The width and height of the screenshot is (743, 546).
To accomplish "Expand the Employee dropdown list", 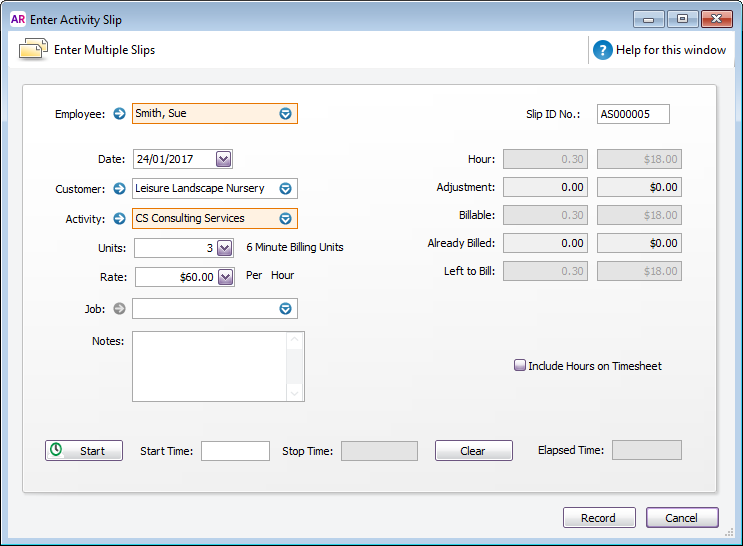I will tap(285, 114).
